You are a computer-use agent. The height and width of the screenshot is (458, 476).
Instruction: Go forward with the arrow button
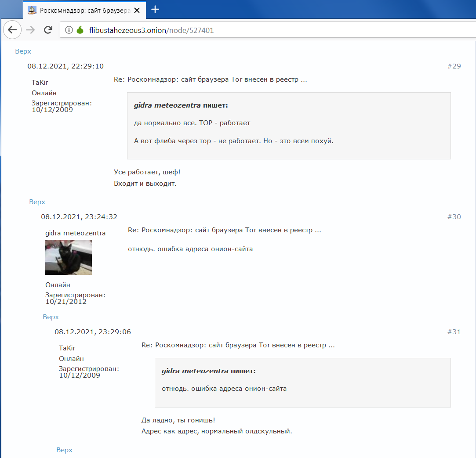(x=30, y=30)
